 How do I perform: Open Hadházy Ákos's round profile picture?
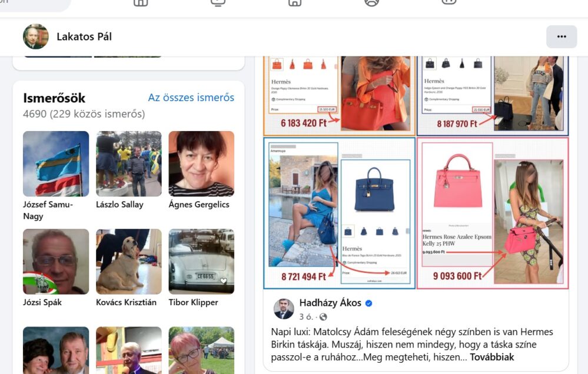tap(284, 309)
